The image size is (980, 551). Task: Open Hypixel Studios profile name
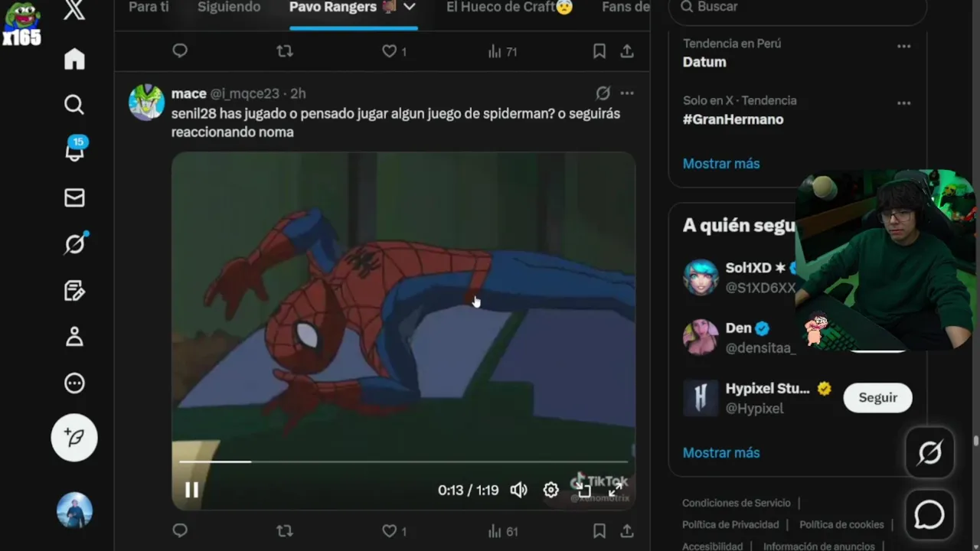click(x=767, y=388)
